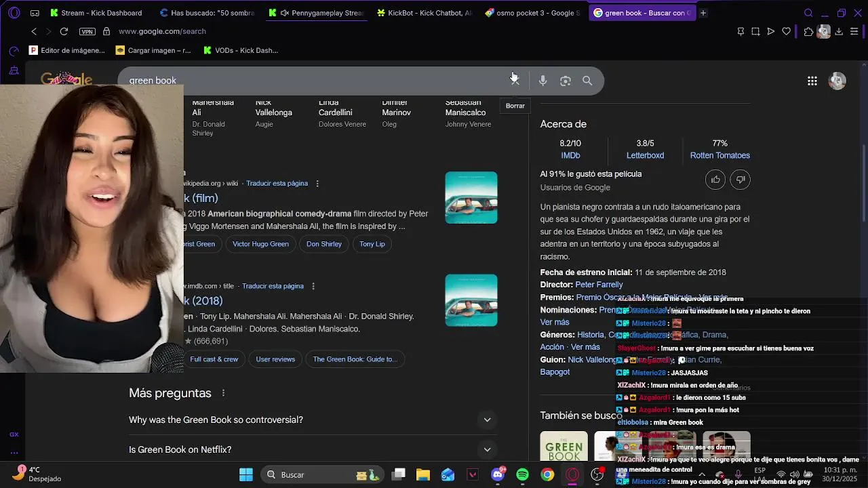Click the thumbs up like icon
The height and width of the screenshot is (488, 868).
pos(715,180)
